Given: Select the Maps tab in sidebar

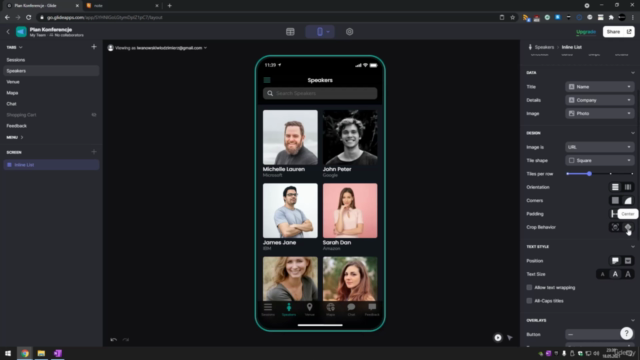Looking at the screenshot, I should pyautogui.click(x=51, y=93).
